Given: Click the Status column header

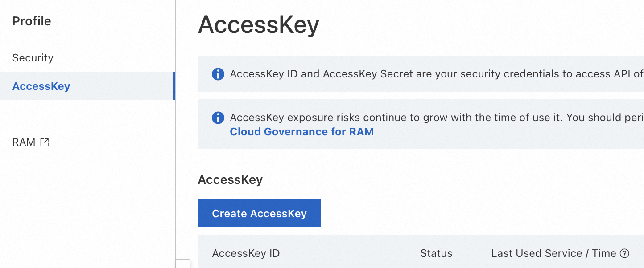Looking at the screenshot, I should (436, 254).
